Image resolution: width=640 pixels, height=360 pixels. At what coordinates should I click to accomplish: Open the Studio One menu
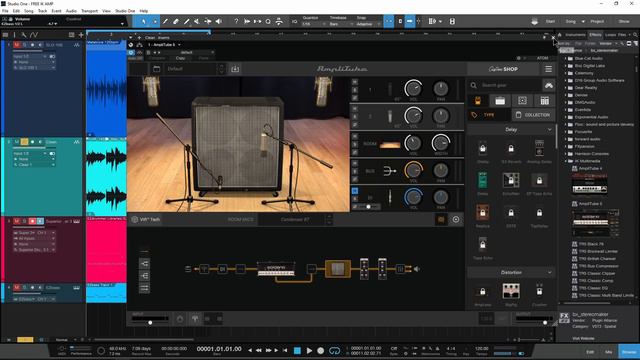(x=125, y=11)
